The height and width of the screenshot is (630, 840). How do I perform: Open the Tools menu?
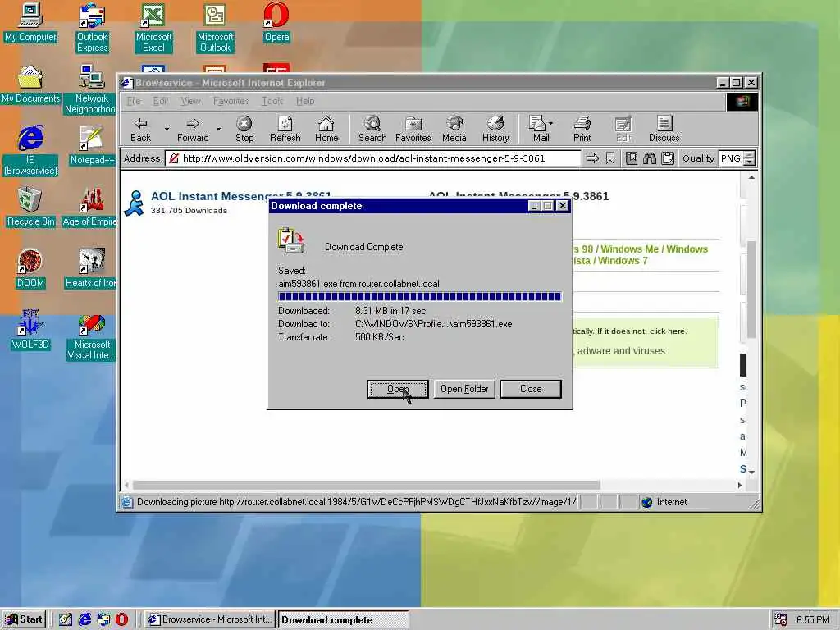click(272, 101)
